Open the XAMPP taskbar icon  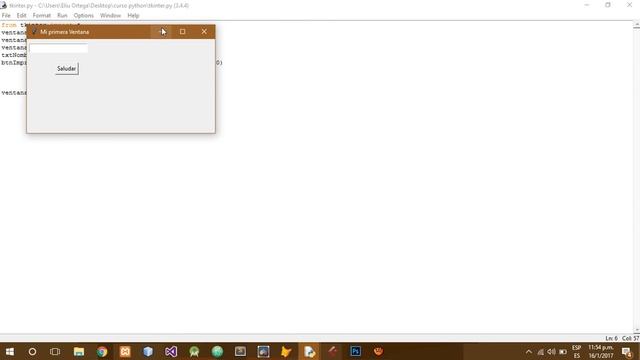click(x=125, y=351)
